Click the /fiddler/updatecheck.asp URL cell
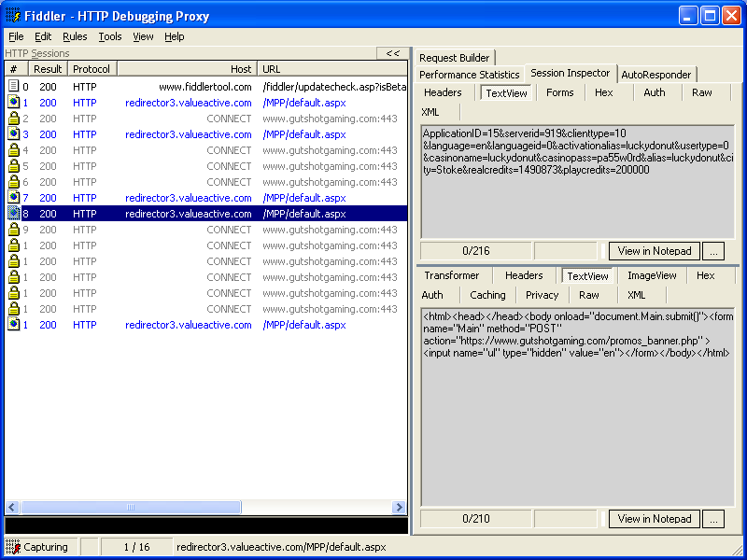 [x=334, y=87]
